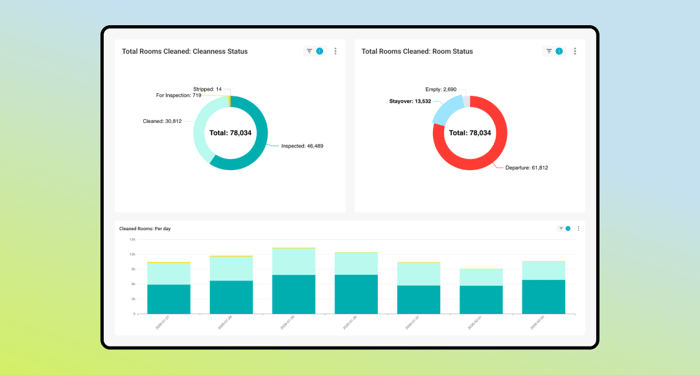The height and width of the screenshot is (375, 700).
Task: Click 'Total: 78,034' in Cleanness Status donut
Action: (x=230, y=133)
